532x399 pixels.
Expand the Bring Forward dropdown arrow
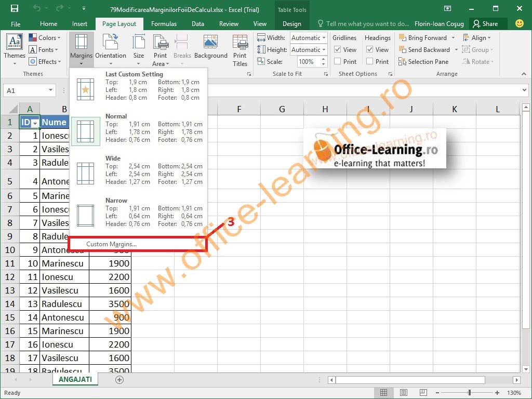tap(453, 37)
